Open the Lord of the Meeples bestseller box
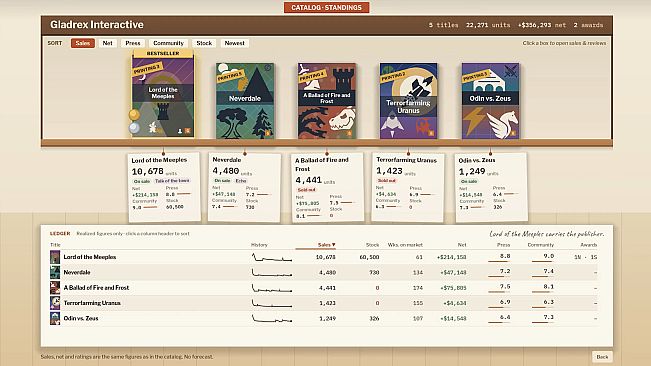The image size is (651, 366). tap(163, 93)
